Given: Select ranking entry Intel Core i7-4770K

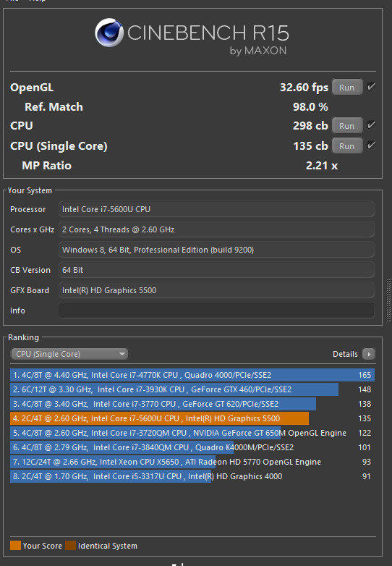Looking at the screenshot, I should pyautogui.click(x=192, y=375).
